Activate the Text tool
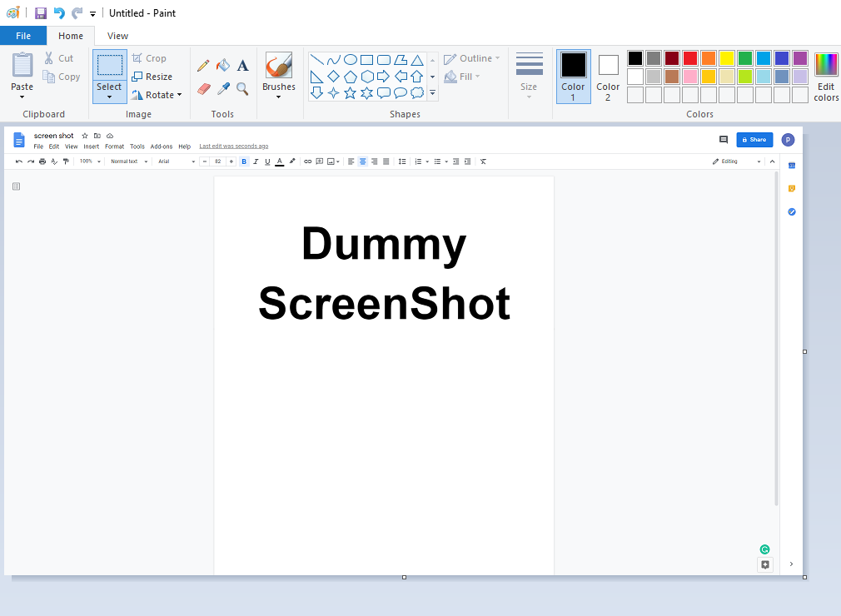Image resolution: width=841 pixels, height=616 pixels. coord(242,66)
